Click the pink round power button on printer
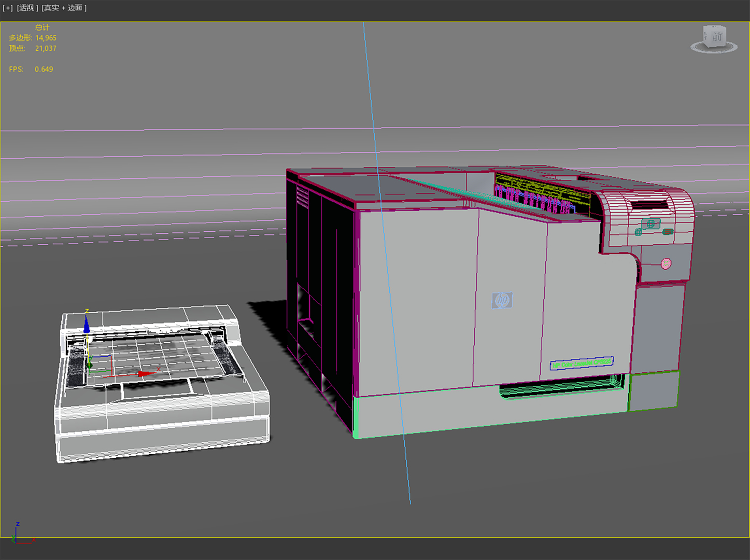This screenshot has height=560, width=750. [666, 264]
